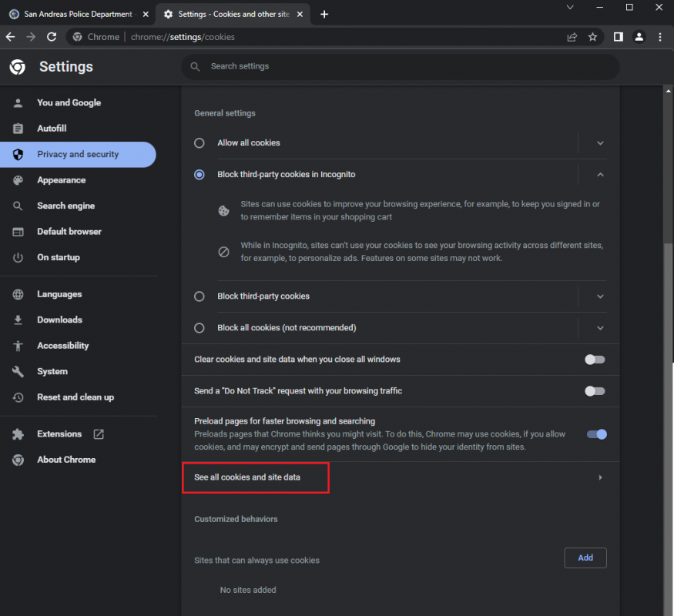The width and height of the screenshot is (674, 616).
Task: Expand Block third-party cookies details
Action: 601,296
